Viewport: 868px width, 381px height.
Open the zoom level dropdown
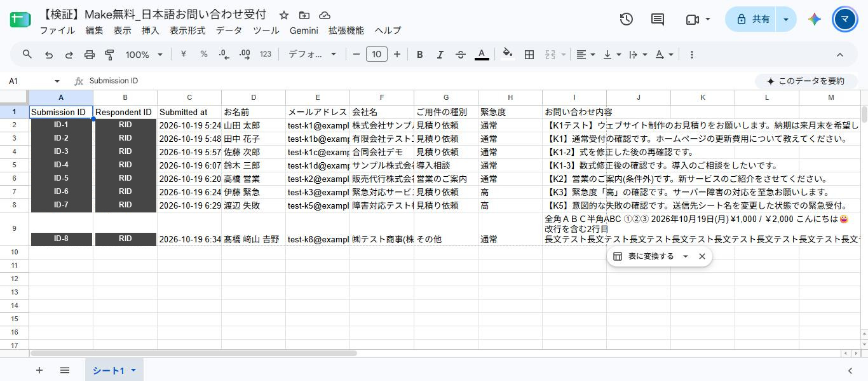tap(144, 55)
